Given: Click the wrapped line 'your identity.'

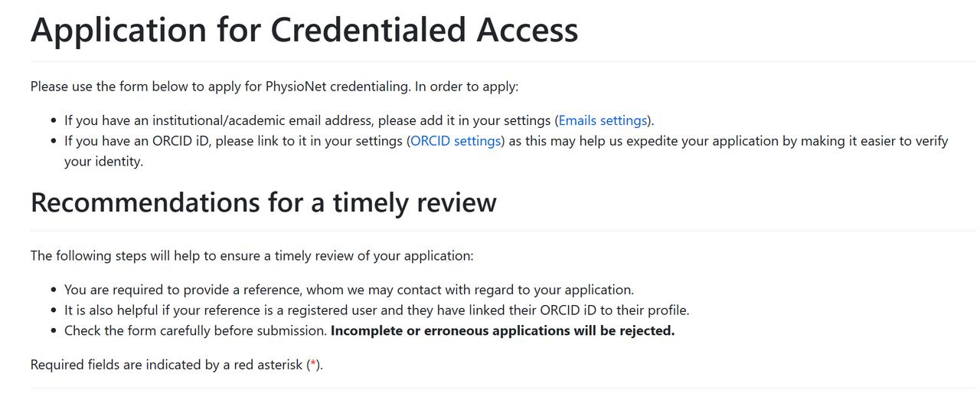Looking at the screenshot, I should (x=103, y=162).
